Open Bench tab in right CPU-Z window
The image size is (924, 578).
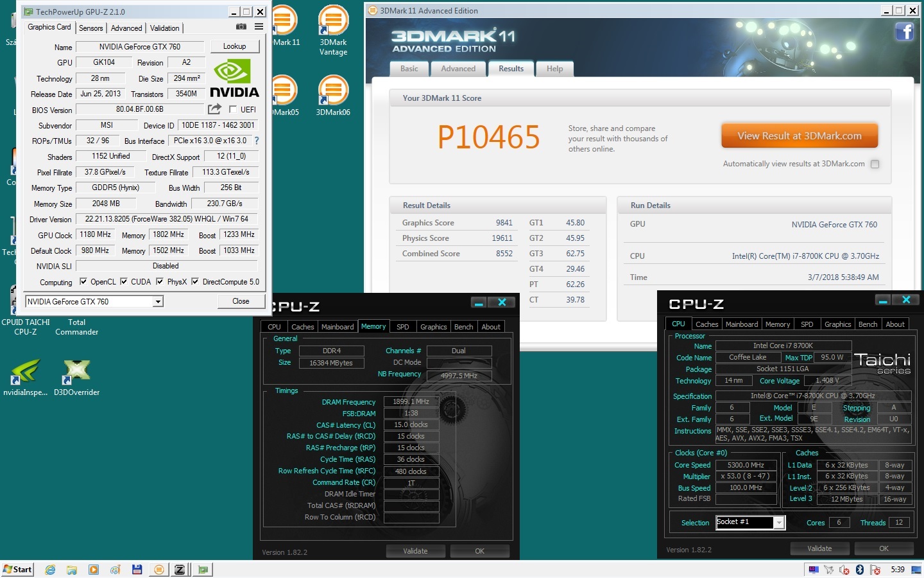(x=868, y=324)
